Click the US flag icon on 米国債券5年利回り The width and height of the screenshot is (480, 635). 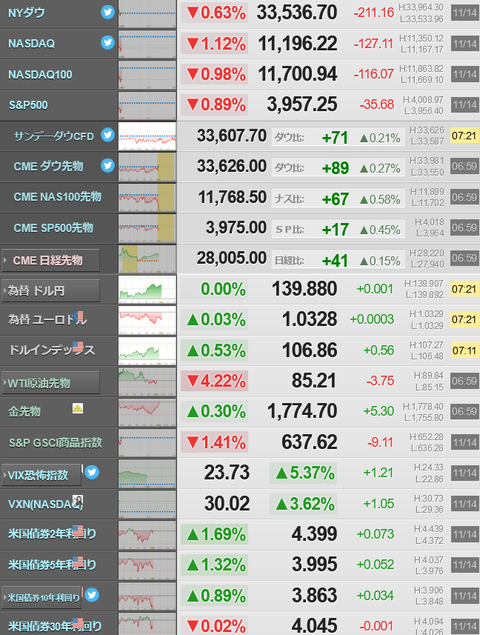[x=78, y=561]
